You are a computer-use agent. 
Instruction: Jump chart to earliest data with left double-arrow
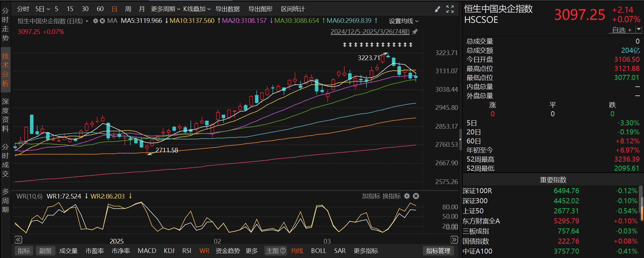coord(18,240)
